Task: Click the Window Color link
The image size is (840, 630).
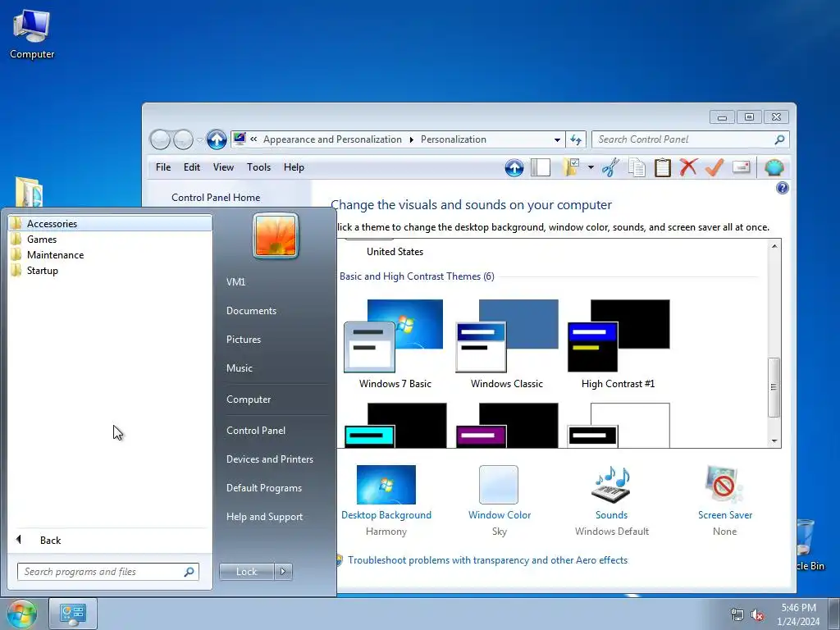Action: (500, 515)
